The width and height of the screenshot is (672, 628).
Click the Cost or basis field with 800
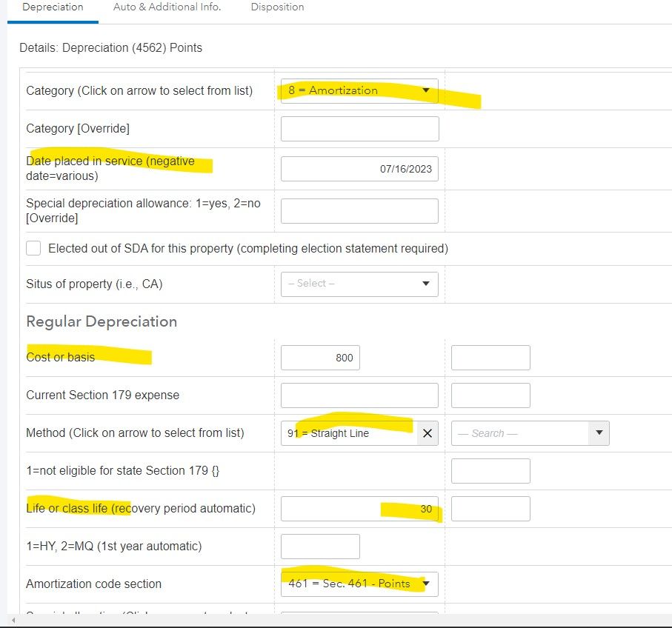tap(320, 358)
